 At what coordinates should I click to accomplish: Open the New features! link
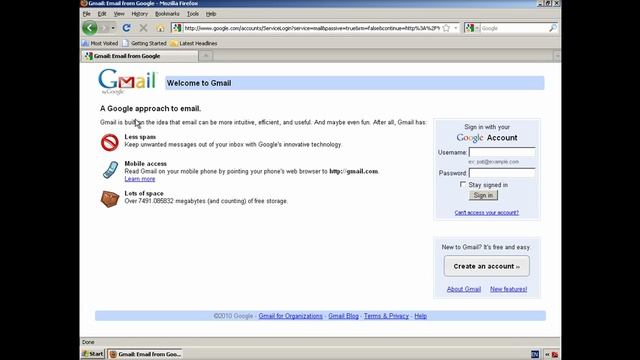tap(509, 289)
